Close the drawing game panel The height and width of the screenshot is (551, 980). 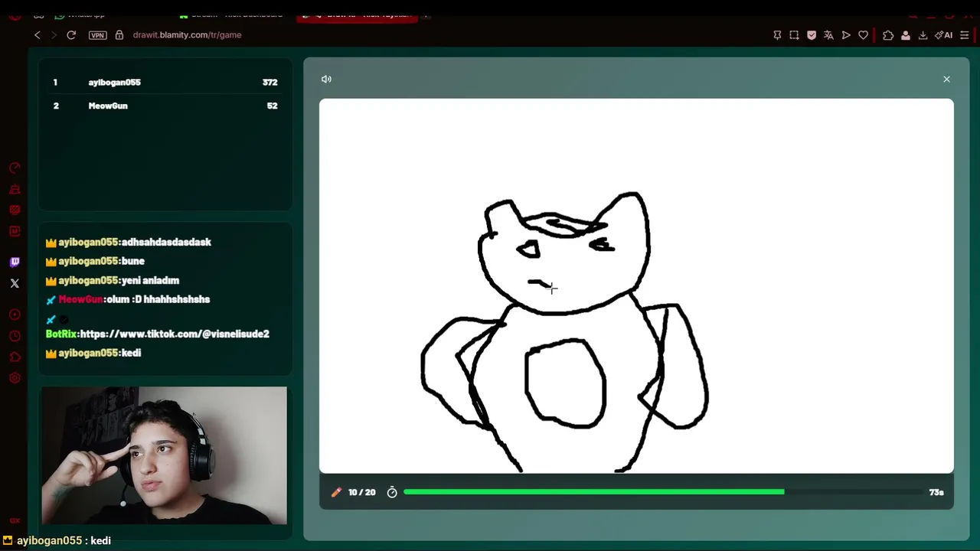click(x=946, y=79)
